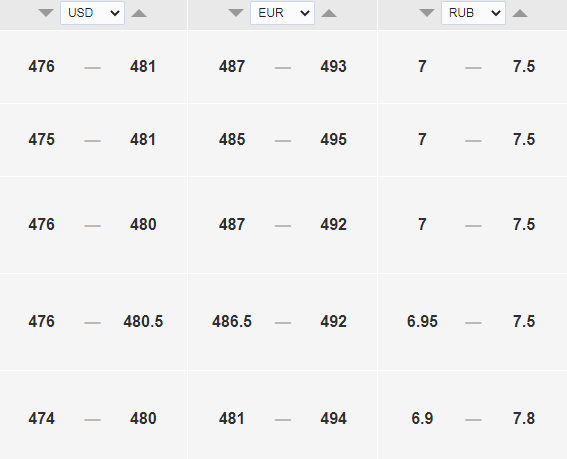The height and width of the screenshot is (459, 567).
Task: Sort RUB column ascending with up arrow
Action: 520,13
